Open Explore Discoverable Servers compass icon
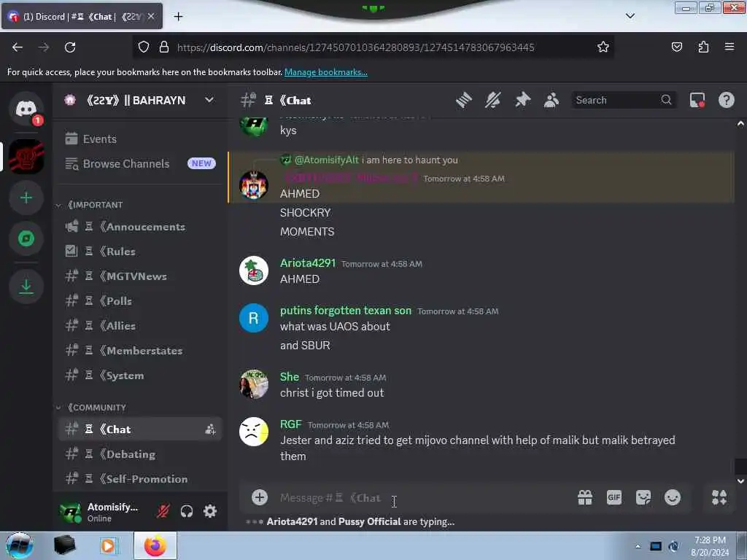 click(26, 238)
